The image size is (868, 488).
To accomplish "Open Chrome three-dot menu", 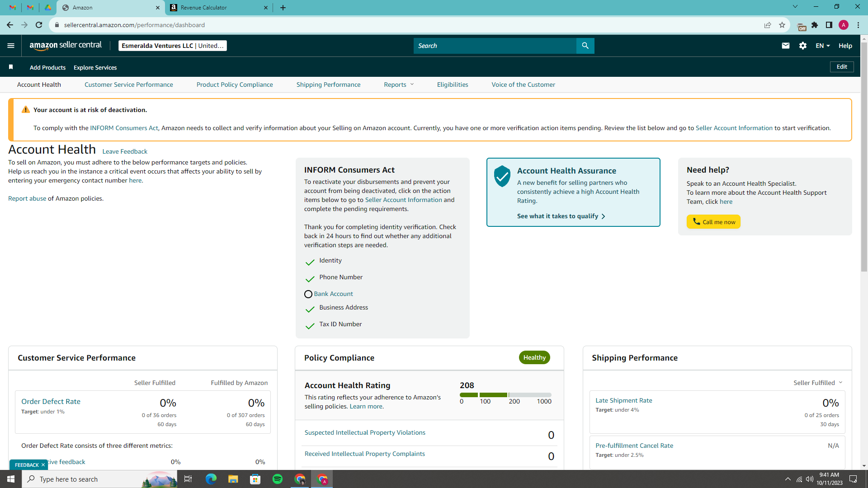I will click(858, 25).
